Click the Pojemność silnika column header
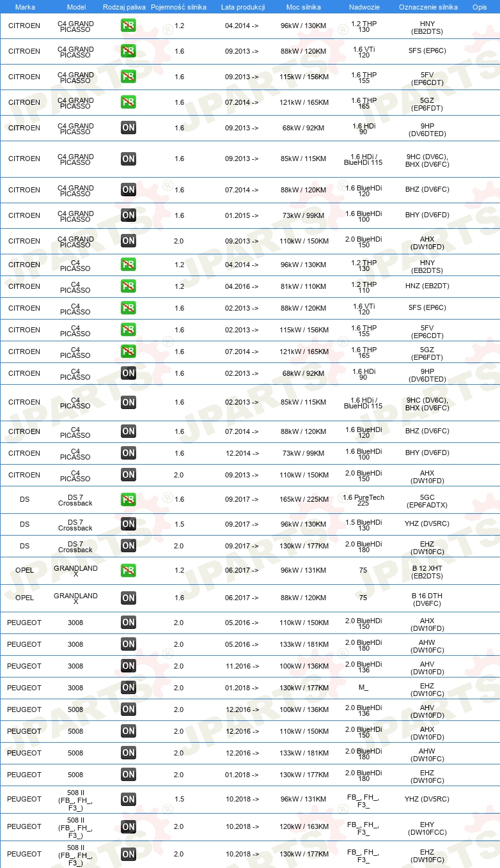This screenshot has width=500, height=868. click(x=179, y=6)
